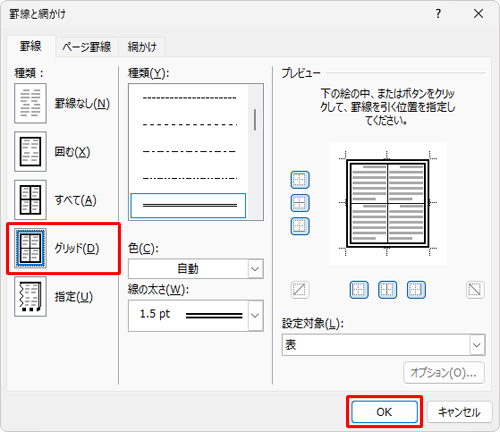Click the 罫線なし(N) label text
Viewport: 500px width, 432px height.
click(x=82, y=103)
